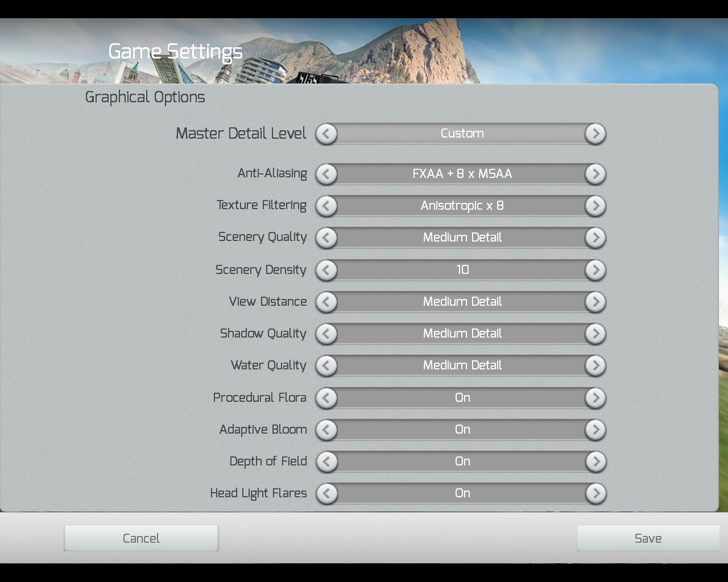
Task: Select previous Texture Filtering option
Action: [326, 206]
